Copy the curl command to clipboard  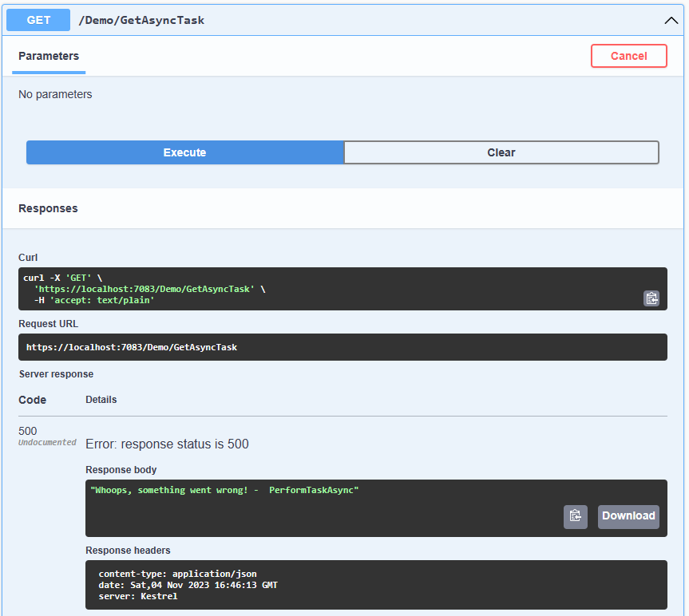[651, 298]
